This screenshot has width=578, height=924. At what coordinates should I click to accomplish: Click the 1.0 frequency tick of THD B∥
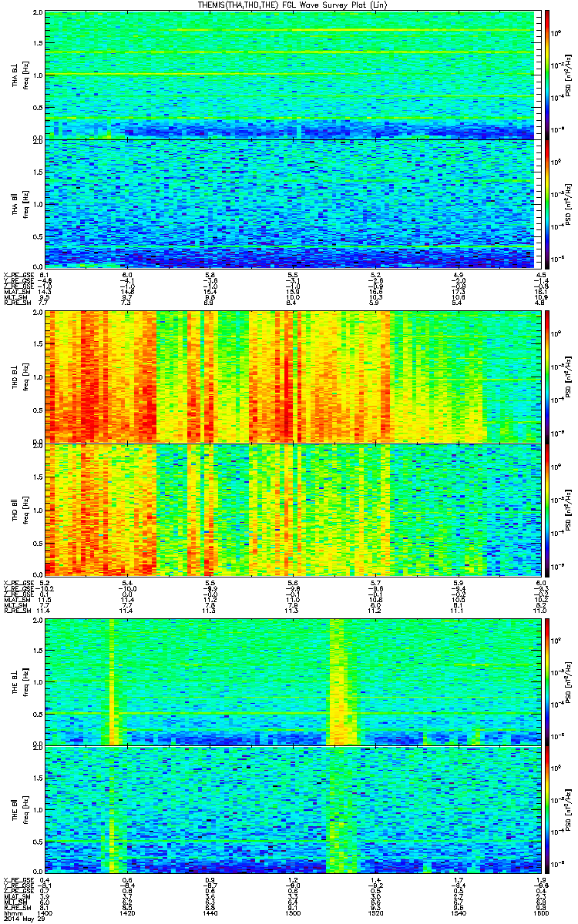point(38,509)
